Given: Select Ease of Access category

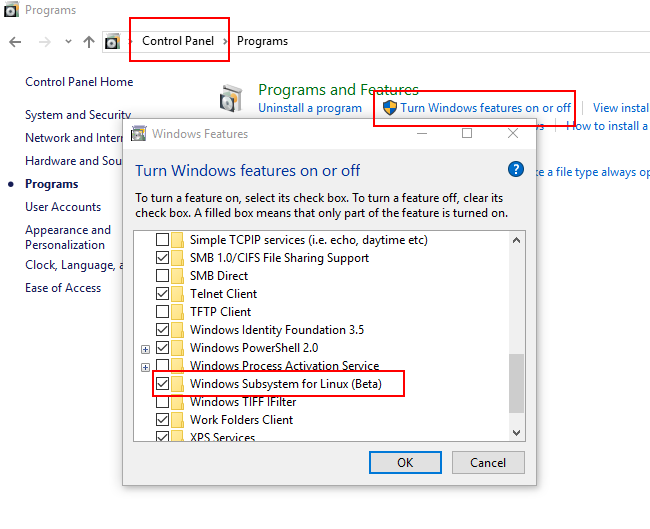Looking at the screenshot, I should 63,288.
